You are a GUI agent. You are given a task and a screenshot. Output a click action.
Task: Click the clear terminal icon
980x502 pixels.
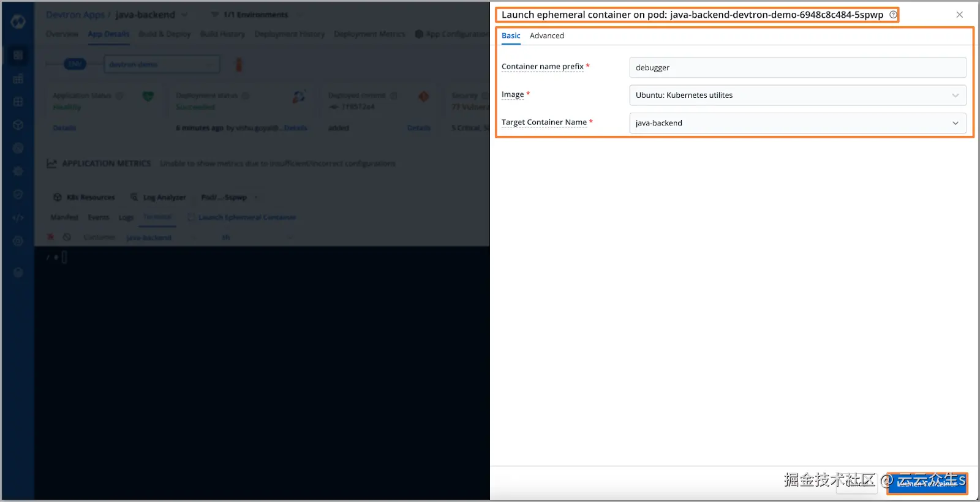pyautogui.click(x=67, y=237)
